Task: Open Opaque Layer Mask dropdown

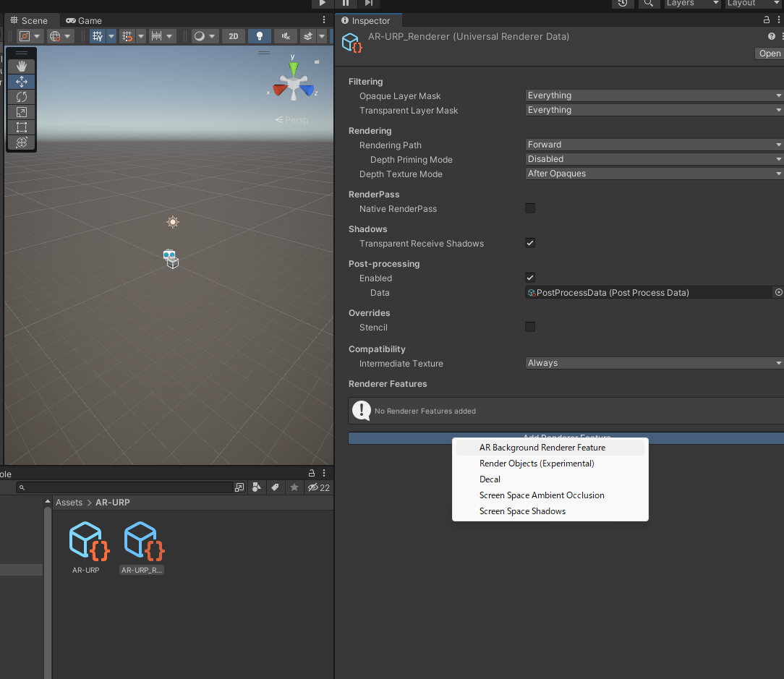Action: [x=655, y=95]
